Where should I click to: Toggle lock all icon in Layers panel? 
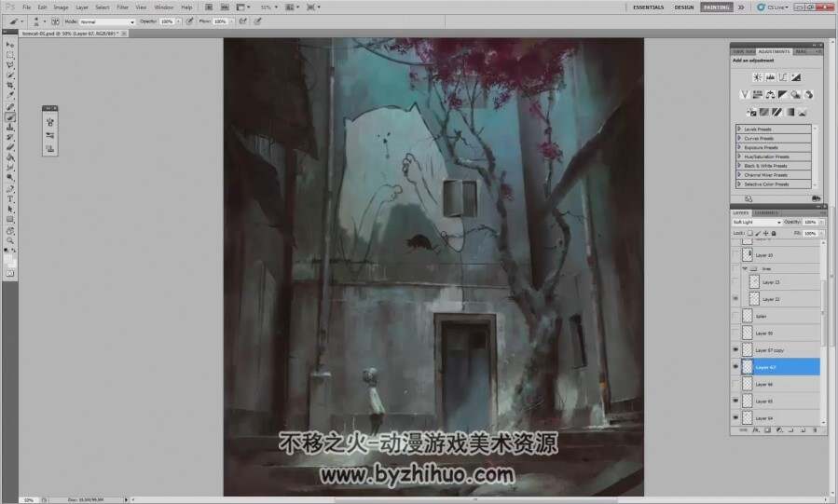[774, 233]
